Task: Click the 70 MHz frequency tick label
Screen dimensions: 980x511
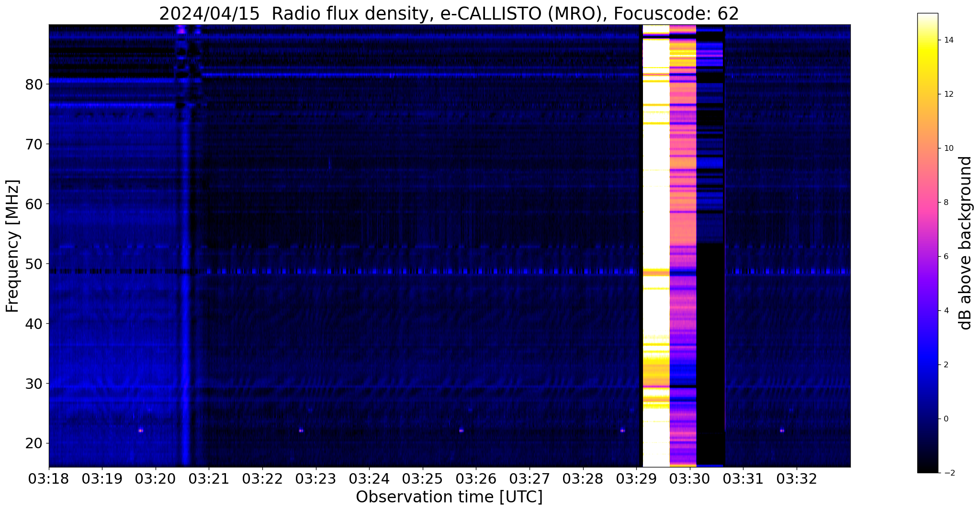Action: click(34, 144)
